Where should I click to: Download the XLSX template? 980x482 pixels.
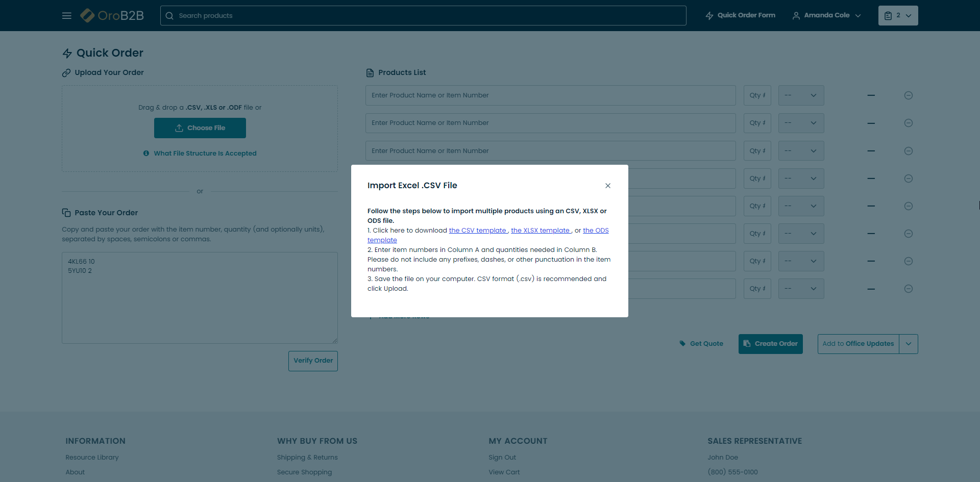pos(540,231)
